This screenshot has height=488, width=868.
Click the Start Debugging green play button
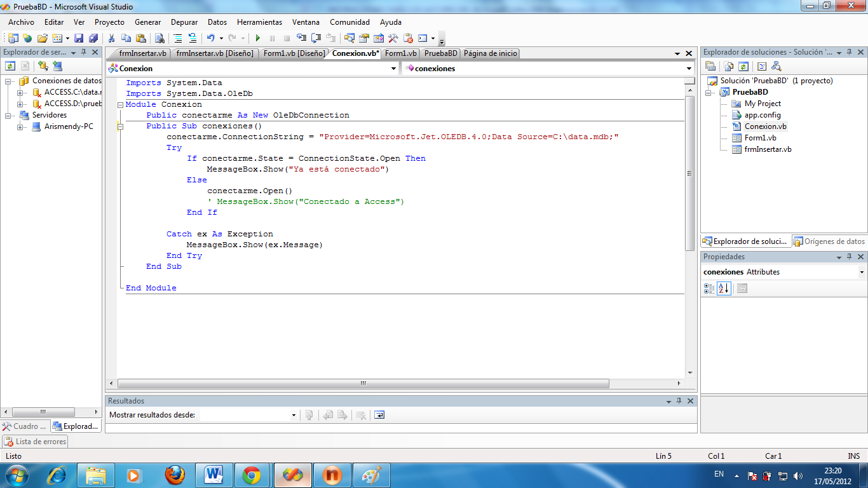click(258, 38)
